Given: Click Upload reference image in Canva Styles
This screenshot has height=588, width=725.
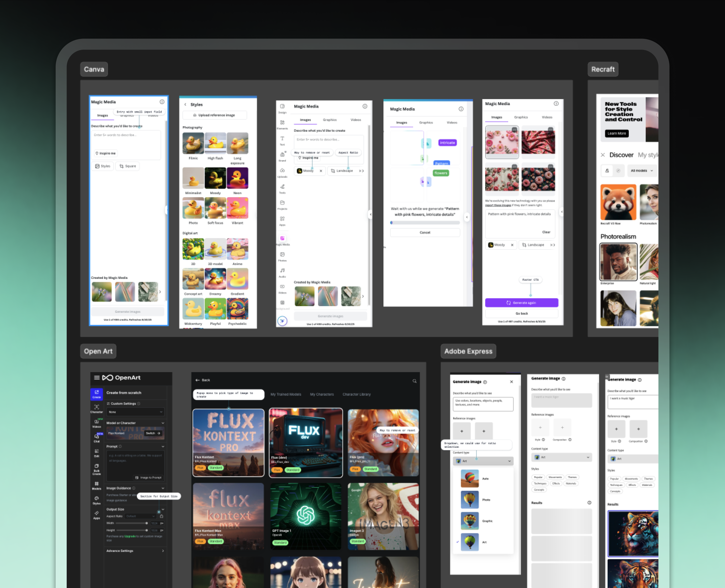Looking at the screenshot, I should click(215, 115).
